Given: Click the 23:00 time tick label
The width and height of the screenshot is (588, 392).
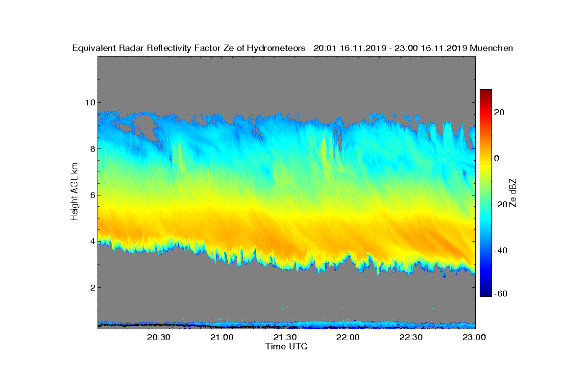Looking at the screenshot, I should (475, 338).
